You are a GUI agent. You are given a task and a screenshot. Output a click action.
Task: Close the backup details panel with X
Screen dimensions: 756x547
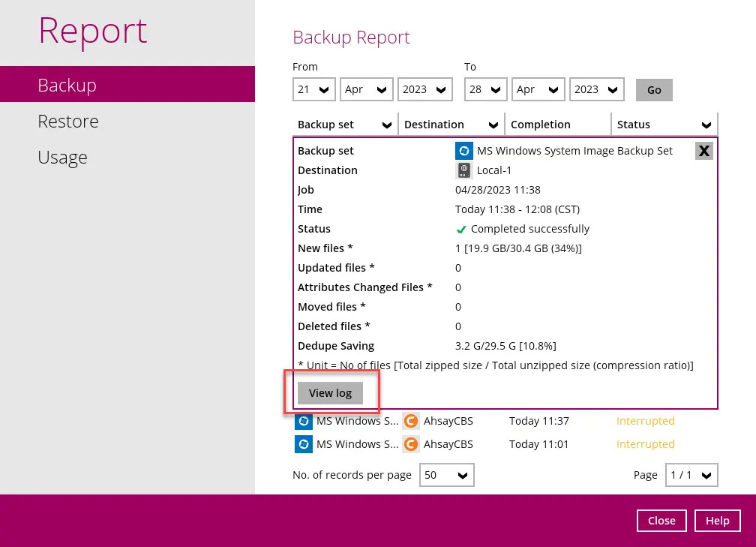703,151
